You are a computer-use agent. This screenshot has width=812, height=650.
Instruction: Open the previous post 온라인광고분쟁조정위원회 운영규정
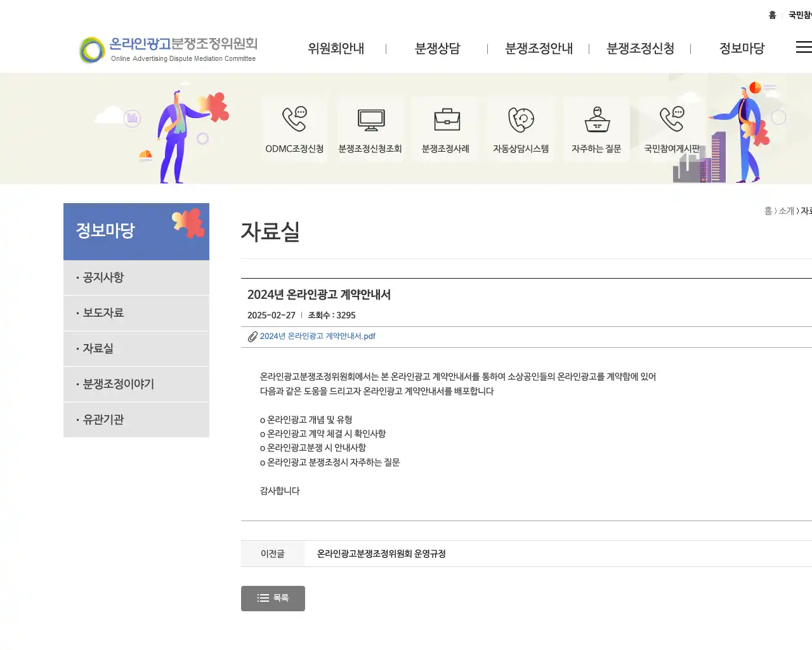pyautogui.click(x=381, y=554)
